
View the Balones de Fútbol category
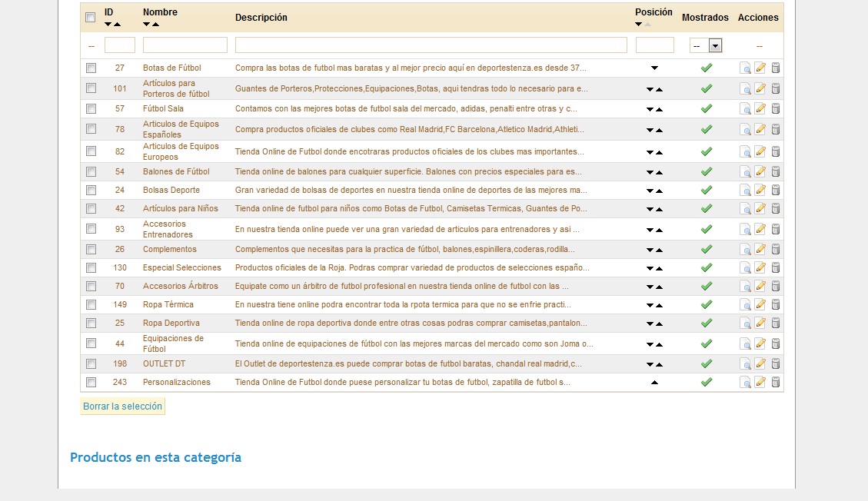coord(746,172)
